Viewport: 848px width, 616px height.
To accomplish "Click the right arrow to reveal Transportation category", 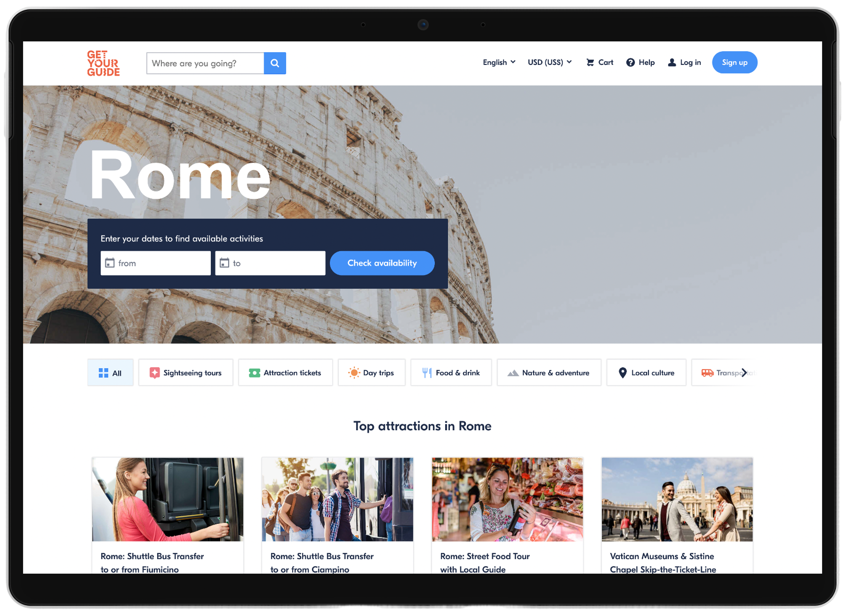I will pos(744,372).
